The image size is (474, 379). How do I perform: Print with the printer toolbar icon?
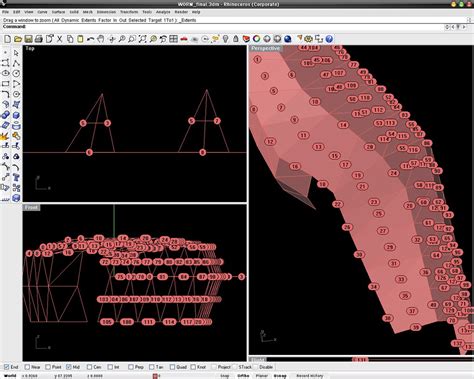pyautogui.click(x=39, y=39)
